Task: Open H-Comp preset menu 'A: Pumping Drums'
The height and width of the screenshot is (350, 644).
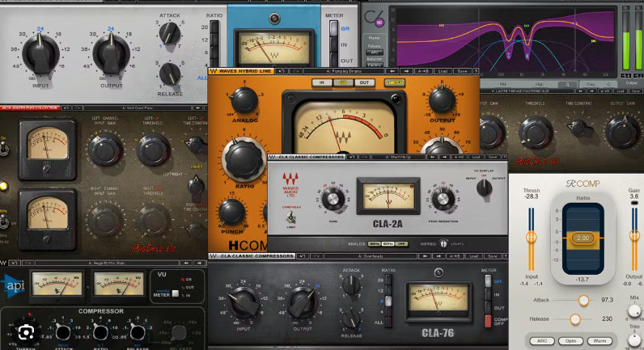Action: [x=344, y=71]
